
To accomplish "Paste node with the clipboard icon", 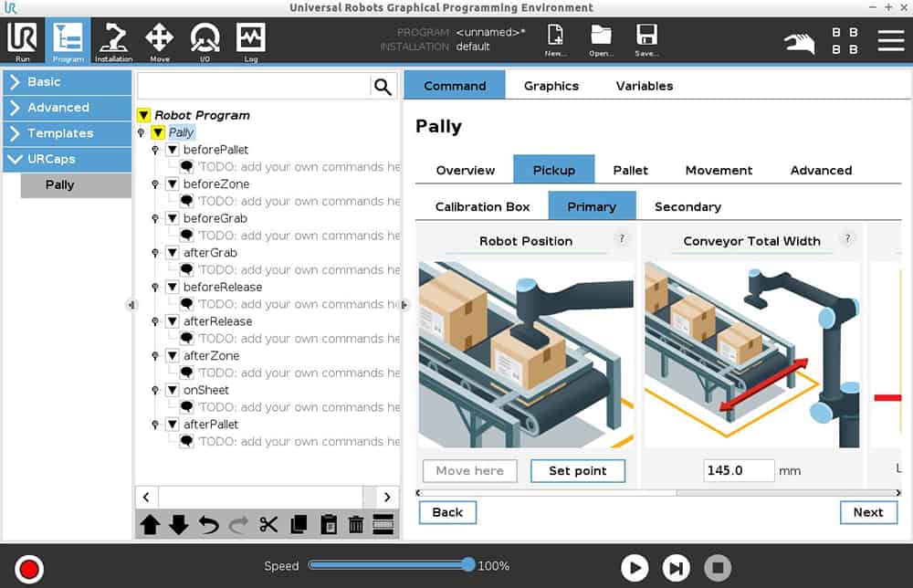I will (329, 524).
